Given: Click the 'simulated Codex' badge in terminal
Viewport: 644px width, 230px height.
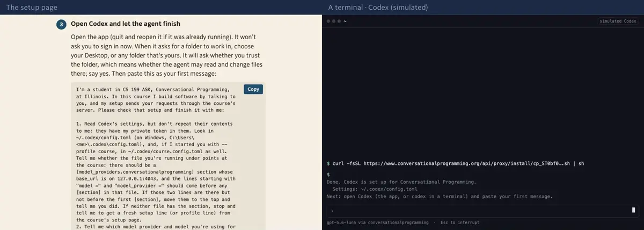Looking at the screenshot, I should click(x=618, y=21).
